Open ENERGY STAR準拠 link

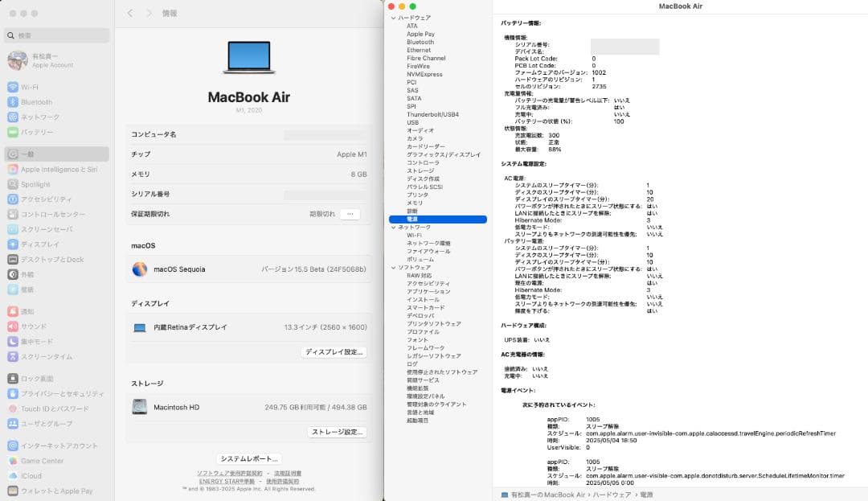(227, 481)
